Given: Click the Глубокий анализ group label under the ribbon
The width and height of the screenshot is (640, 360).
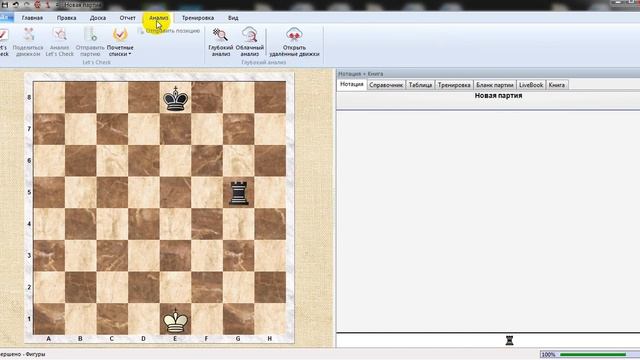Looking at the screenshot, I should pyautogui.click(x=264, y=62).
